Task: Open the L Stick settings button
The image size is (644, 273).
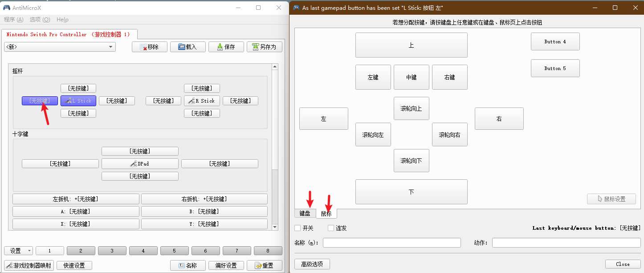Action: point(78,101)
